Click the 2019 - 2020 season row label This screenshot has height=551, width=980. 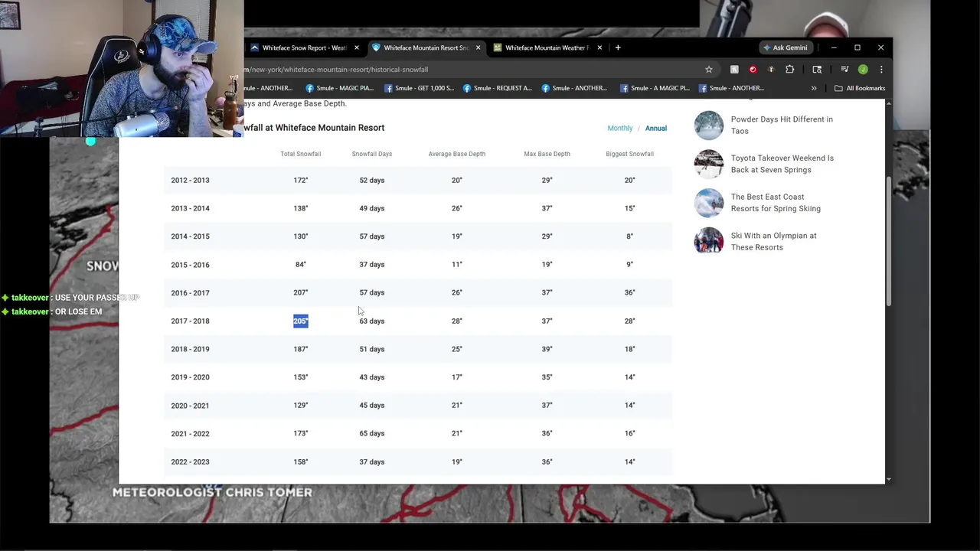click(x=190, y=377)
